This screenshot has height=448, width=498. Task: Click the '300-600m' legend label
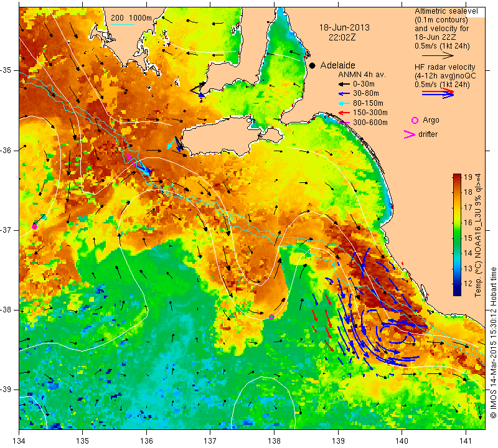coord(370,123)
